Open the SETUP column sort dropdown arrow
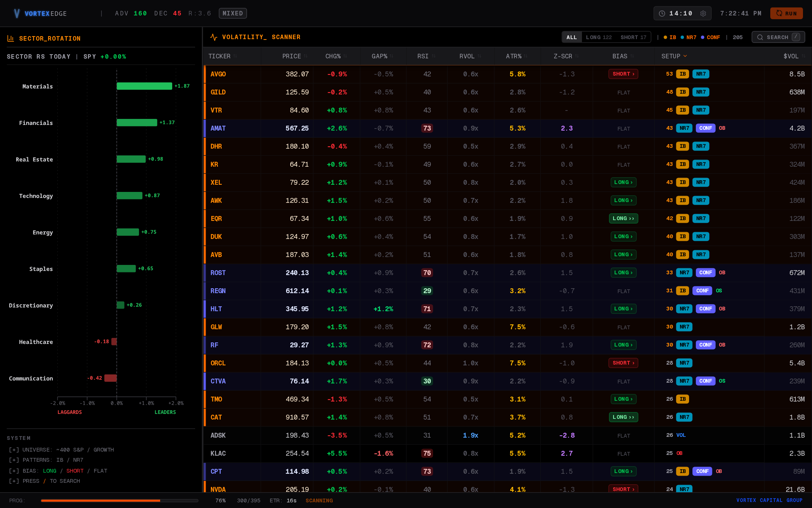 685,56
